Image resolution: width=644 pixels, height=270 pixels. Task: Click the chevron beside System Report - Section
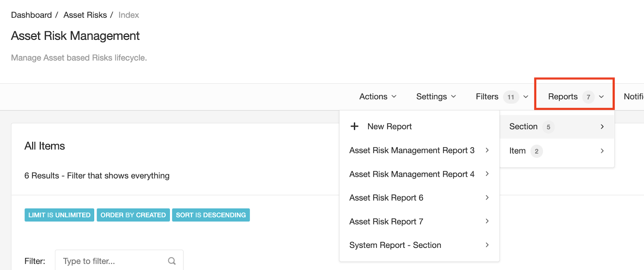click(x=487, y=245)
